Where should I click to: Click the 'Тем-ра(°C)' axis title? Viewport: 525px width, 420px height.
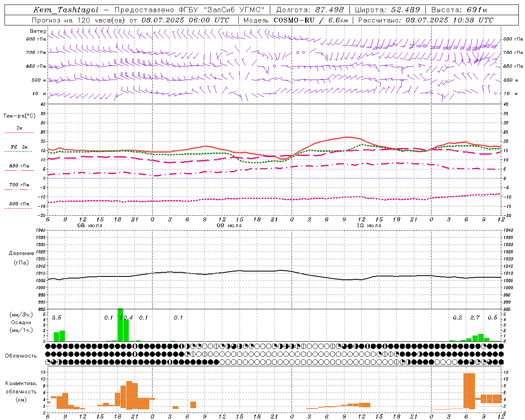20,116
